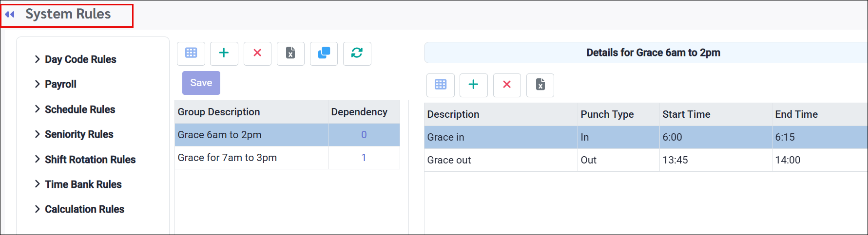
Task: Add a new group with the green plus icon
Action: (x=224, y=53)
